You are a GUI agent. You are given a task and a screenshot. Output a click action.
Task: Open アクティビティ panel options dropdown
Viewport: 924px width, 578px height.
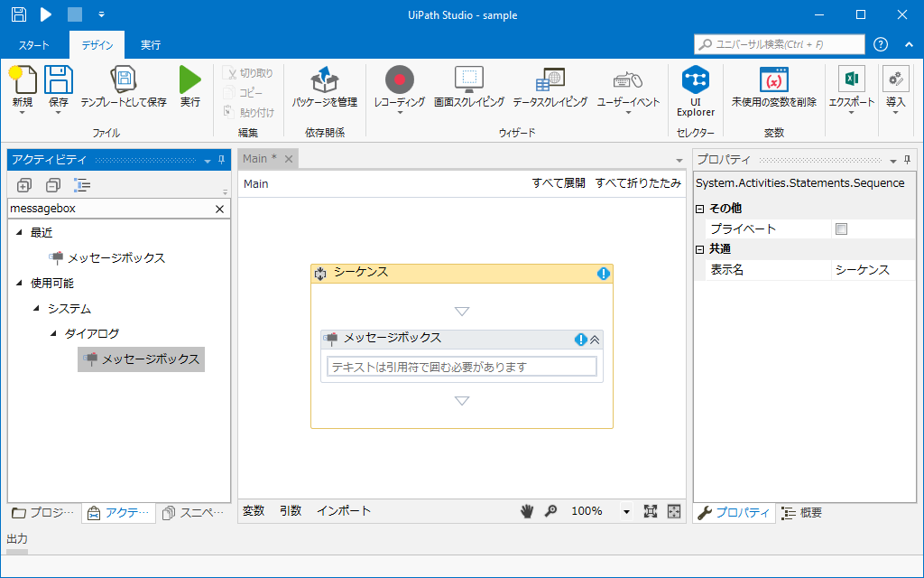(208, 161)
